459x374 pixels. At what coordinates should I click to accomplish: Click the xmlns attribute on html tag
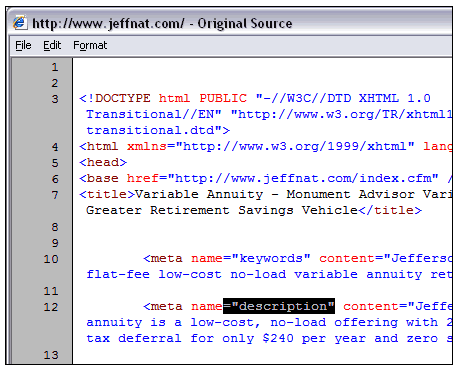click(146, 146)
